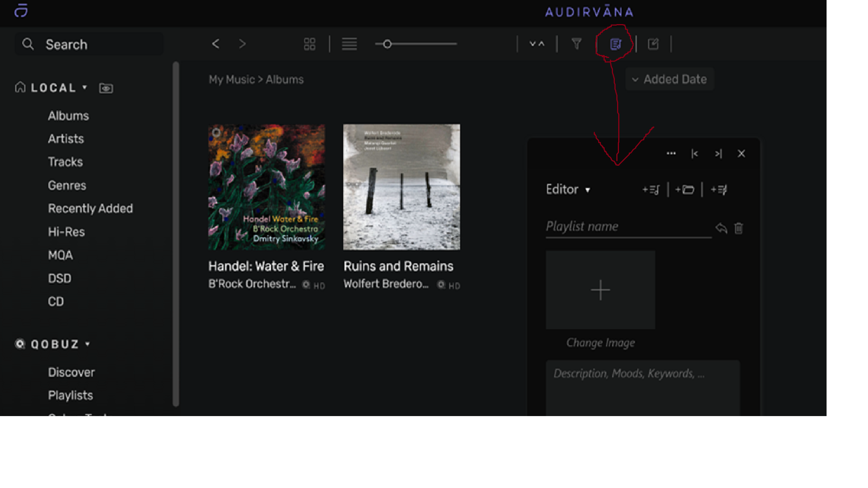Open the filter funnel

576,44
